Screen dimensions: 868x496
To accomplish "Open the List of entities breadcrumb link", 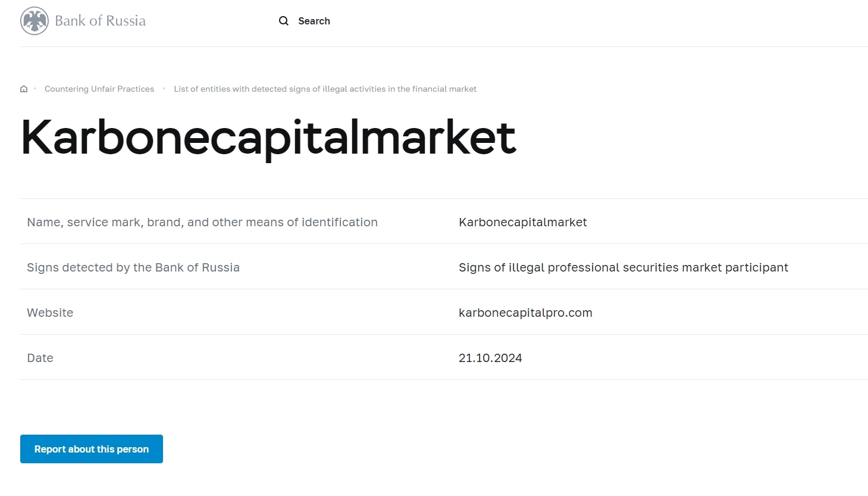I will (325, 89).
